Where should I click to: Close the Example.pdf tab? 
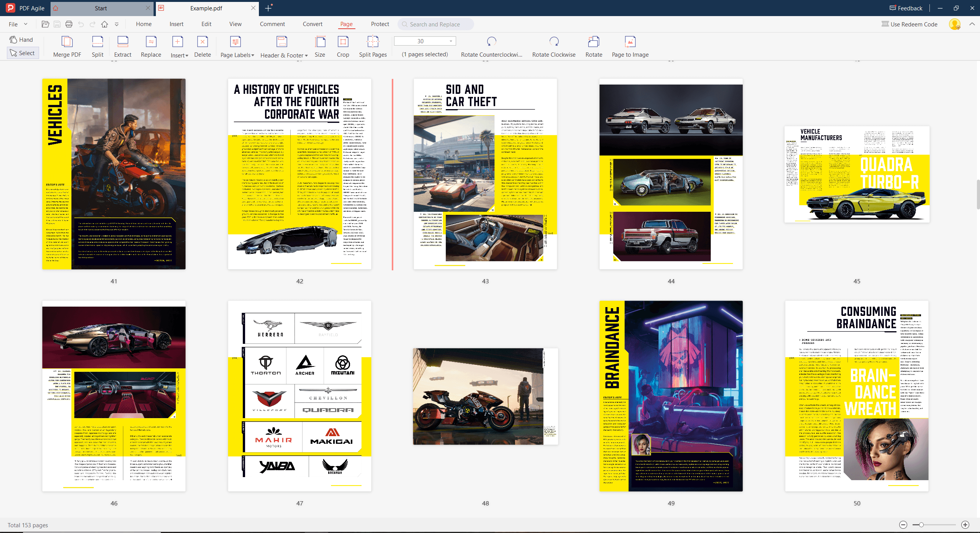pyautogui.click(x=253, y=8)
